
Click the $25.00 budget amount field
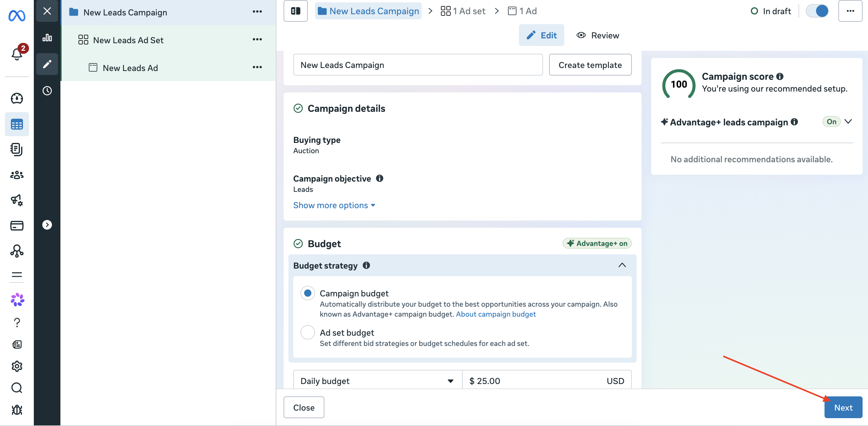point(547,381)
